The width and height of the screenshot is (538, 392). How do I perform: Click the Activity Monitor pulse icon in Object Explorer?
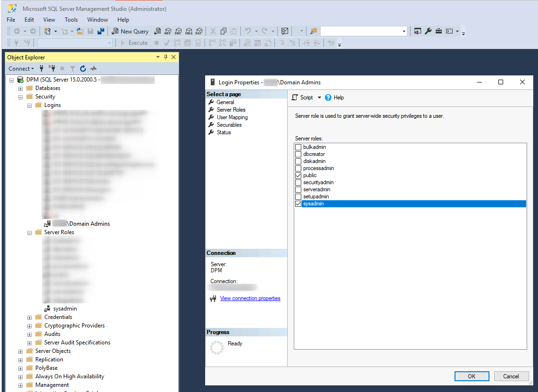coord(93,69)
